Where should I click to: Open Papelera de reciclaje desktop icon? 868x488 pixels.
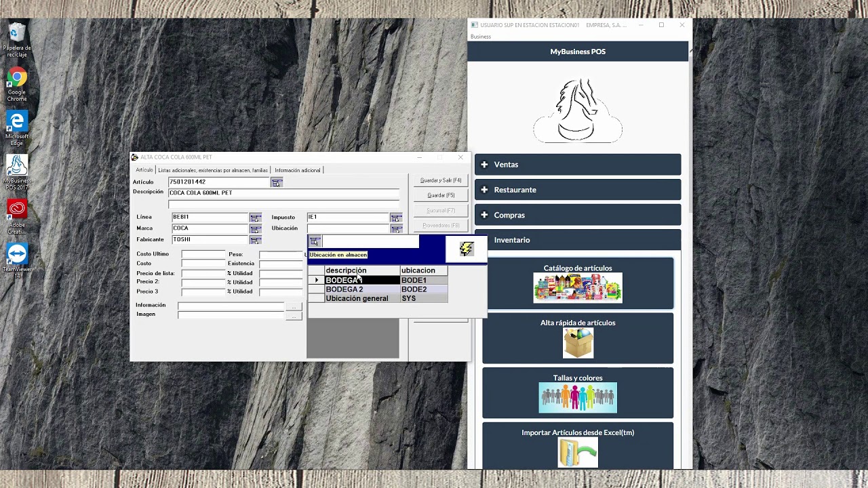pos(17,41)
